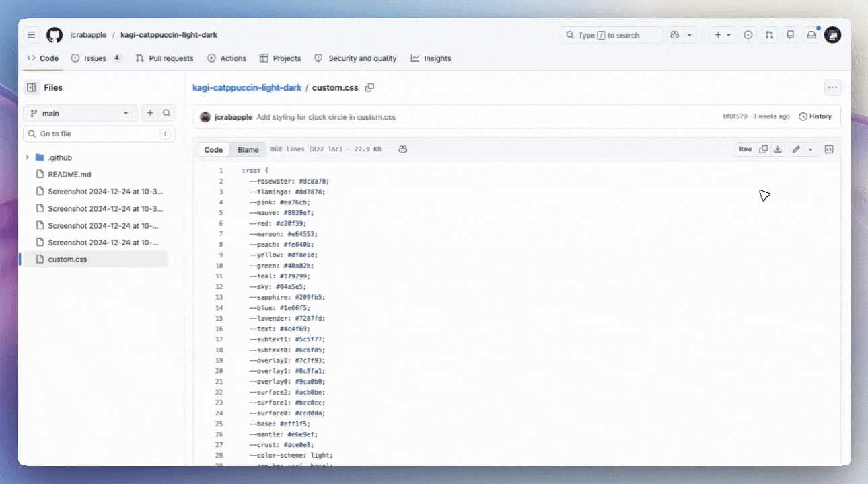Switch to the Pull requests tab
Screen dimensions: 868x484
tap(164, 58)
